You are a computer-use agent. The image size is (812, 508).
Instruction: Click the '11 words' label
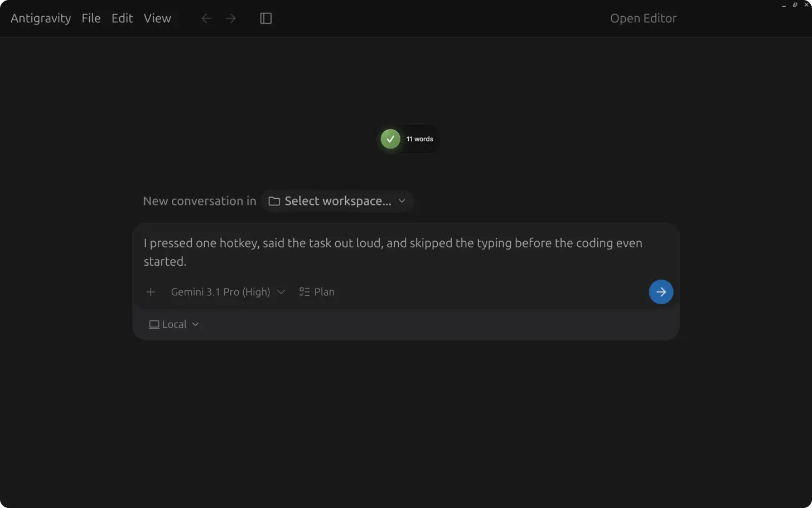point(419,139)
